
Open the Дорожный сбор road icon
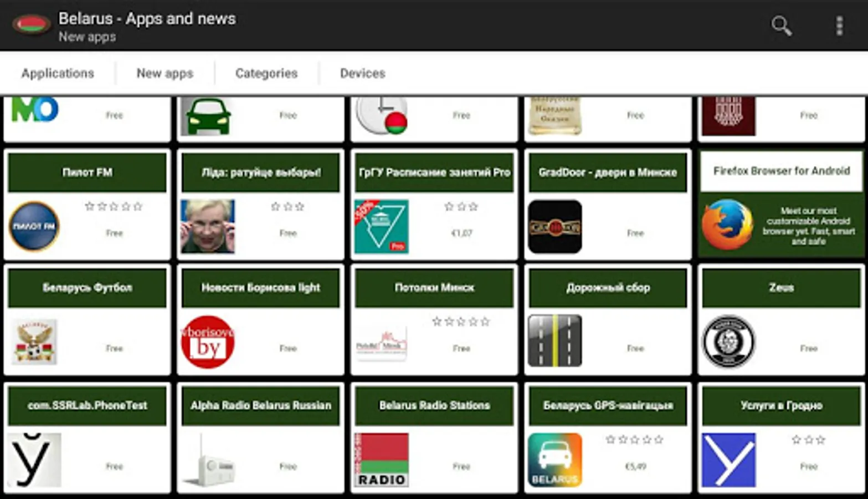coord(555,340)
